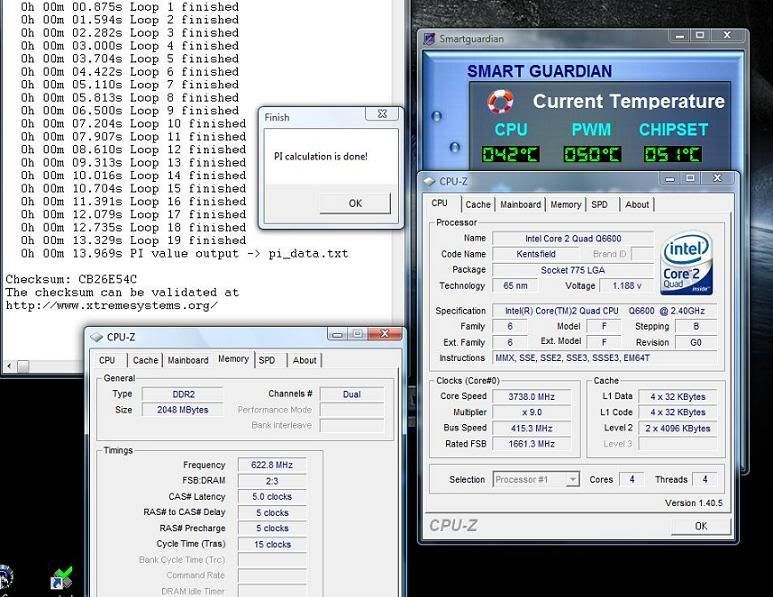The width and height of the screenshot is (773, 597).
Task: Click the PI value output pi_data.txt line
Action: point(184,254)
